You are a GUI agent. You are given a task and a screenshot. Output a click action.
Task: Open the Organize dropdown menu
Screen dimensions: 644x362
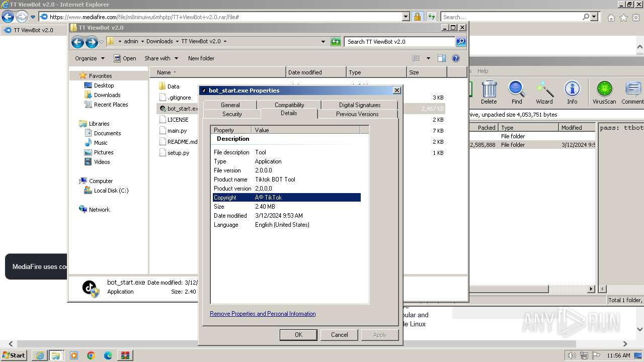pos(90,58)
